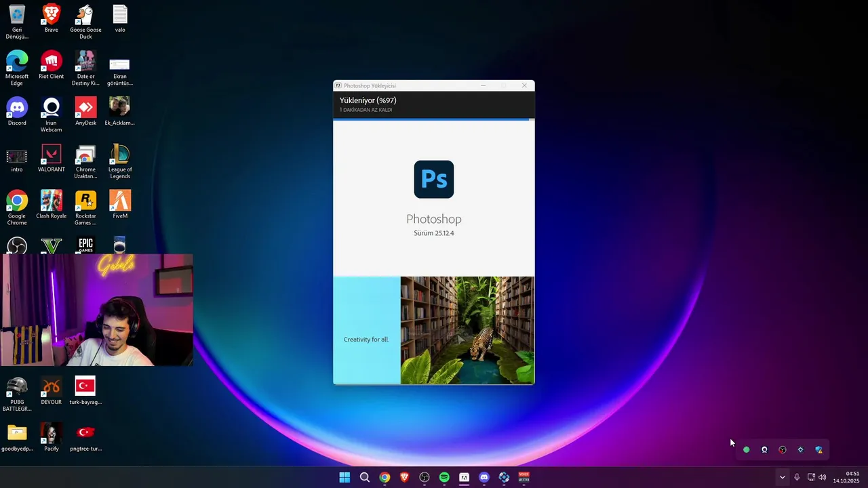Open the Brave desktop shortcut
Screen dimensions: 868x488
coord(52,15)
